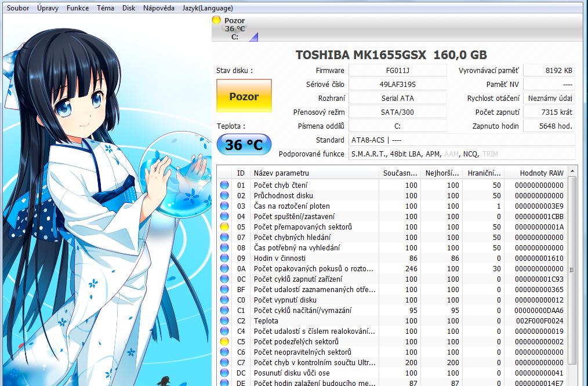Image resolution: width=588 pixels, height=386 pixels.
Task: Click the status icon for Teplota attribute
Action: coord(224,321)
